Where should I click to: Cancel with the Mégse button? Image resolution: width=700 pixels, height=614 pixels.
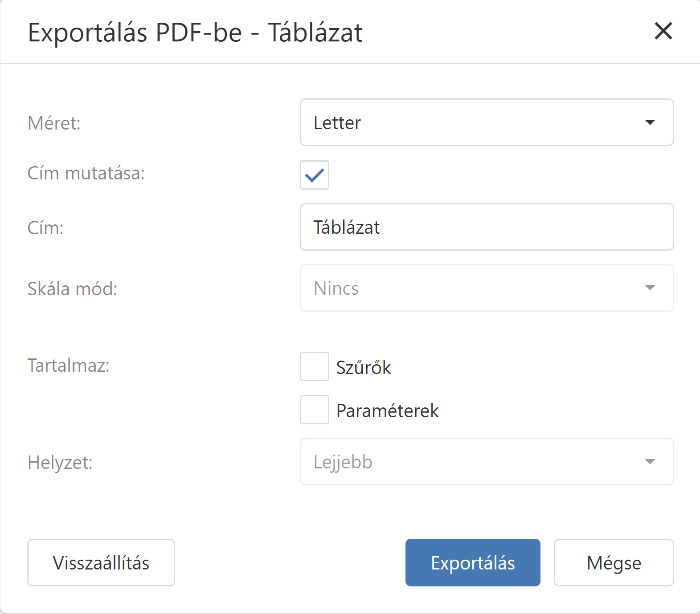[614, 563]
